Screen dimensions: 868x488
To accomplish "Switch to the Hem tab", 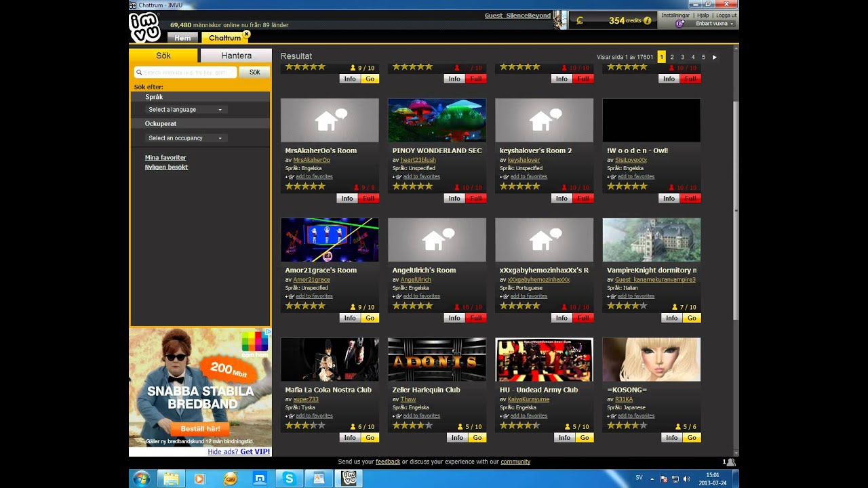I will [x=182, y=38].
